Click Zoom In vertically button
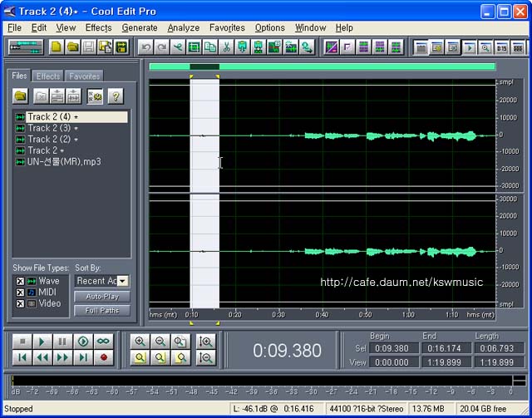532x418 pixels. point(206,342)
